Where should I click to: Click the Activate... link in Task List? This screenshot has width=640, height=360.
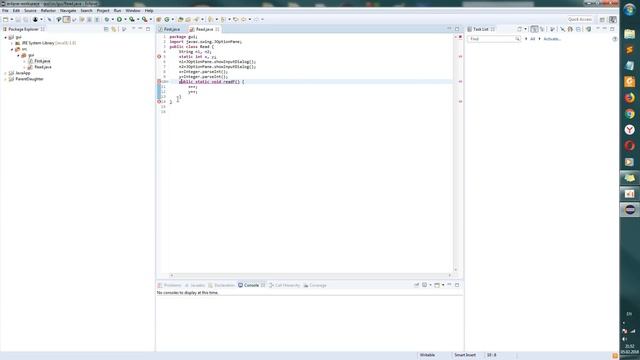tap(552, 39)
